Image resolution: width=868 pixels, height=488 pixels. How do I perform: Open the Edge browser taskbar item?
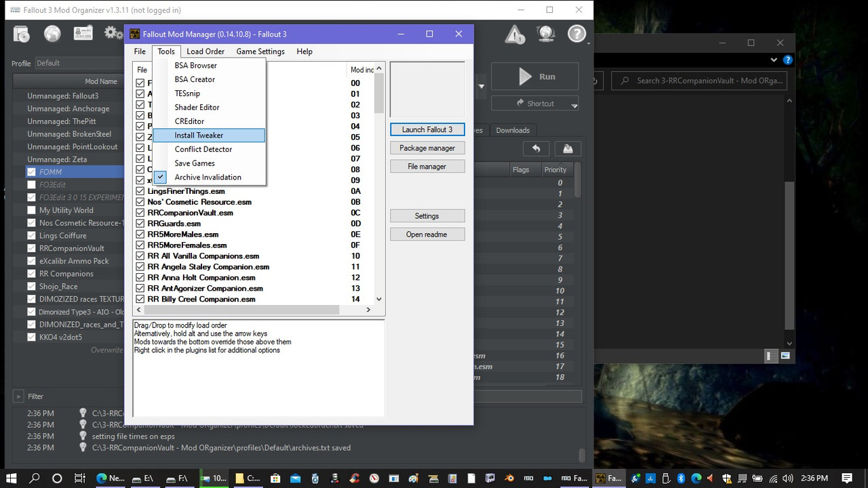click(x=111, y=478)
